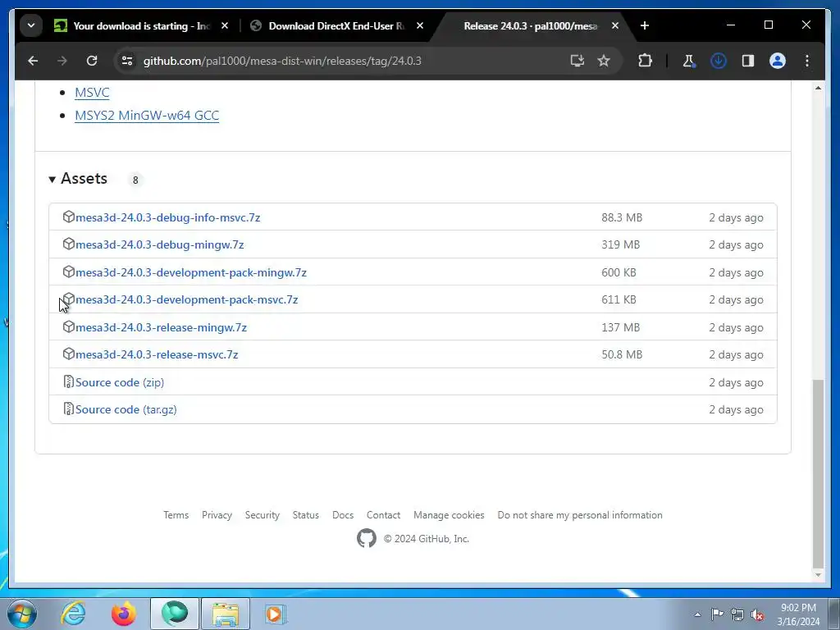This screenshot has width=840, height=630.
Task: Select the Release 24.0.3 pal1000/mesa tab
Action: (531, 25)
